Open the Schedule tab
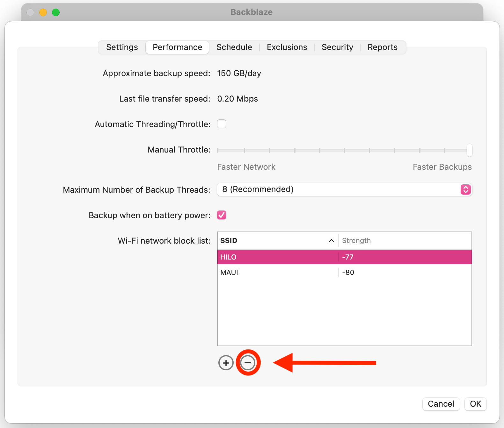 pyautogui.click(x=234, y=47)
